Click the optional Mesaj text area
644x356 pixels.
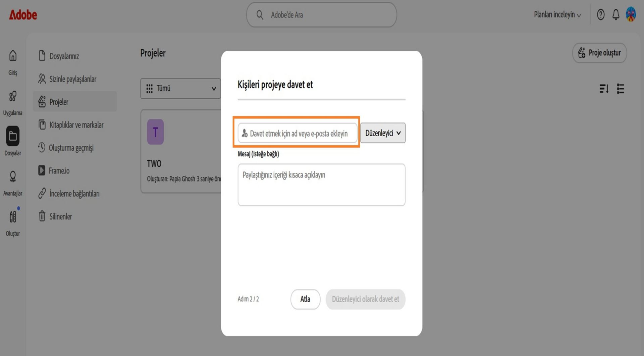(321, 185)
